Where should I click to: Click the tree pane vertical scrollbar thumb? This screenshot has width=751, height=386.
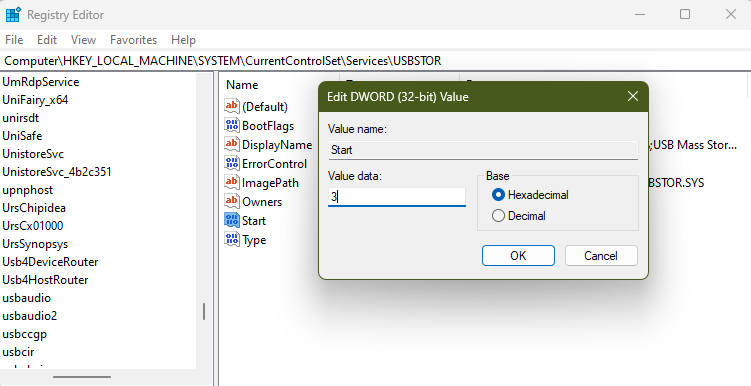[x=204, y=312]
